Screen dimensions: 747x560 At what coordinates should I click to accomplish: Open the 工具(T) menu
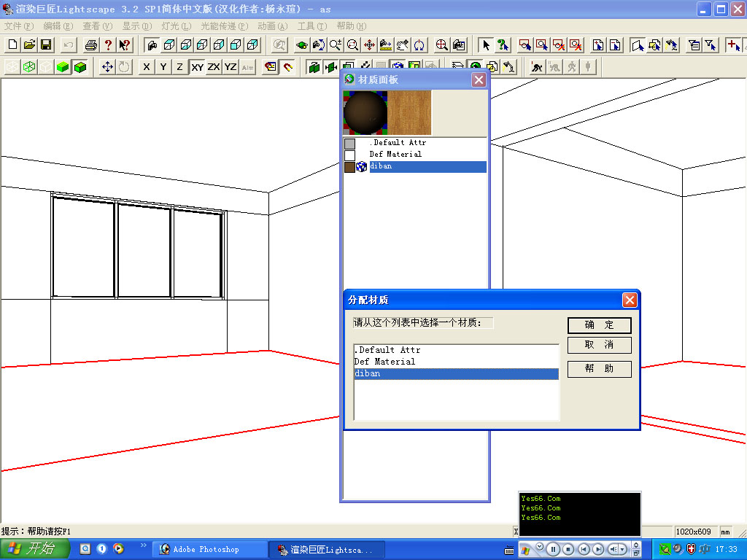pyautogui.click(x=312, y=26)
